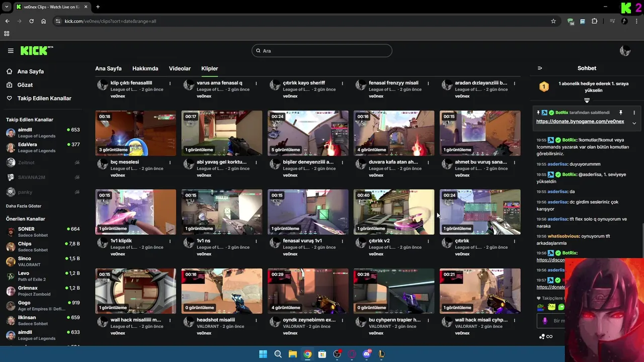Screen dimensions: 644x362
Task: Switch to the Ana Sayfa channel tab
Action: (108, 68)
